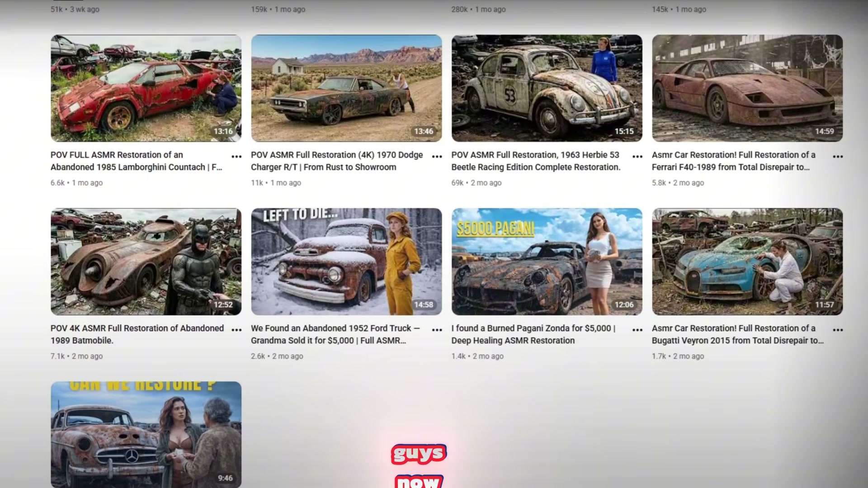Click the 13:46 duration badge on Dodge Charger video
The width and height of the screenshot is (868, 488).
pos(424,131)
